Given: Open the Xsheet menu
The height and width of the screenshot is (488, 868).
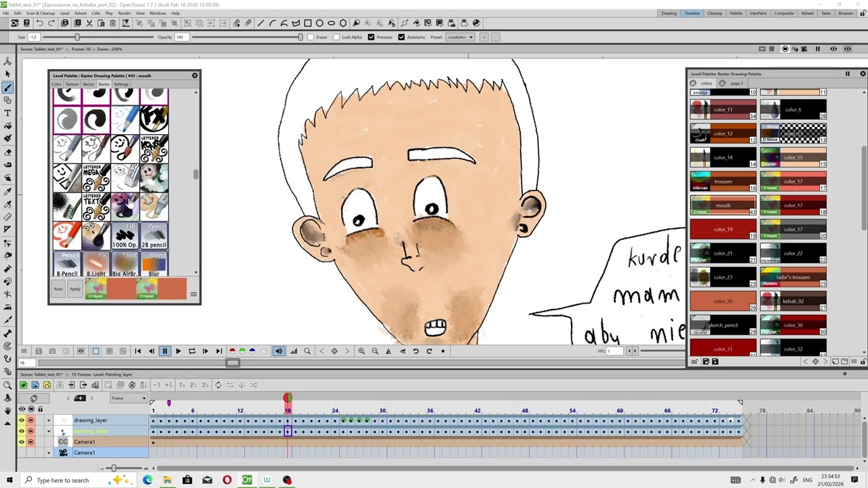Looking at the screenshot, I should click(80, 13).
